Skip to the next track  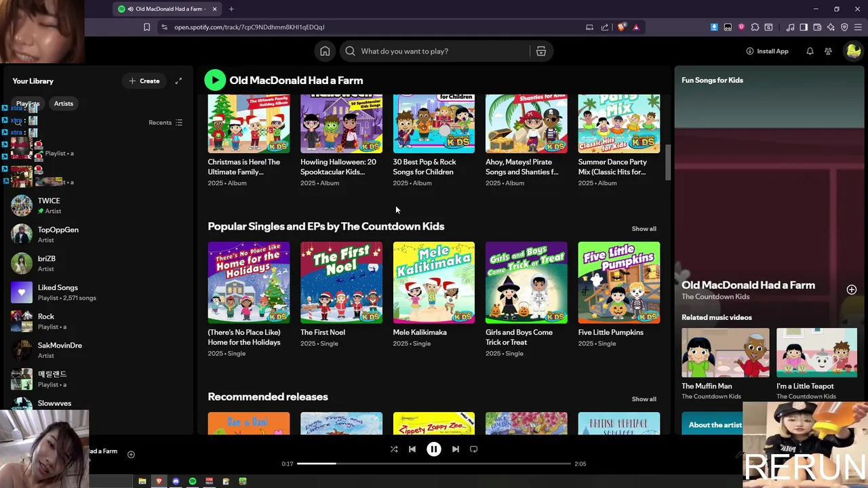(456, 449)
